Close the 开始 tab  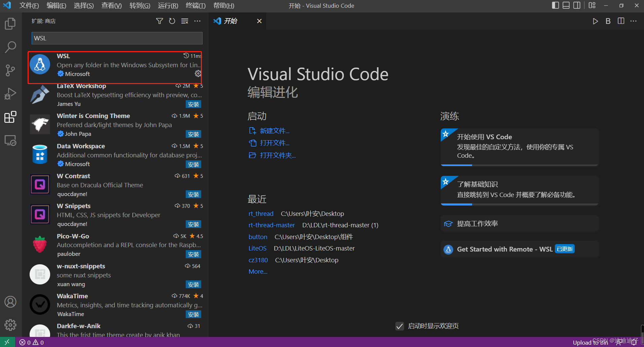pos(259,21)
